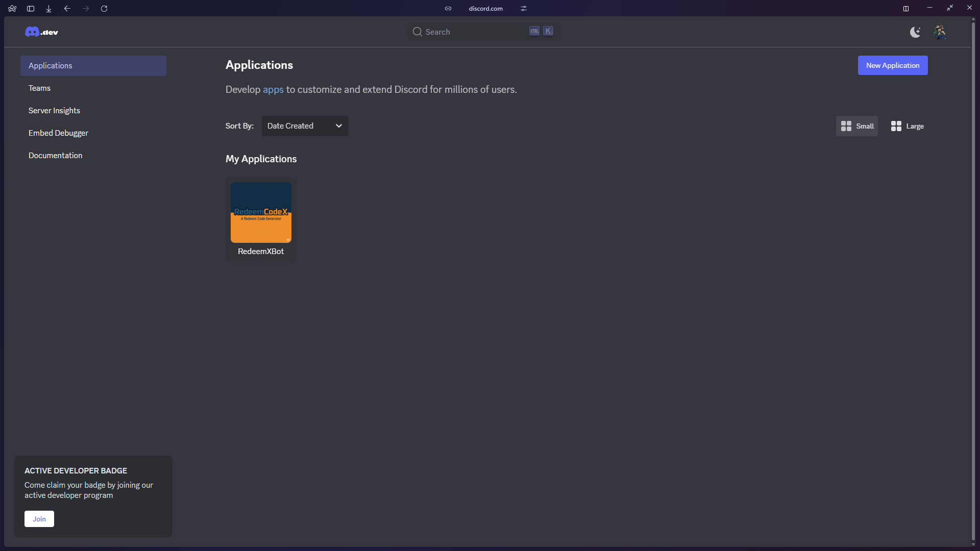Click the Discord .dev logo
The width and height of the screenshot is (980, 551).
41,32
